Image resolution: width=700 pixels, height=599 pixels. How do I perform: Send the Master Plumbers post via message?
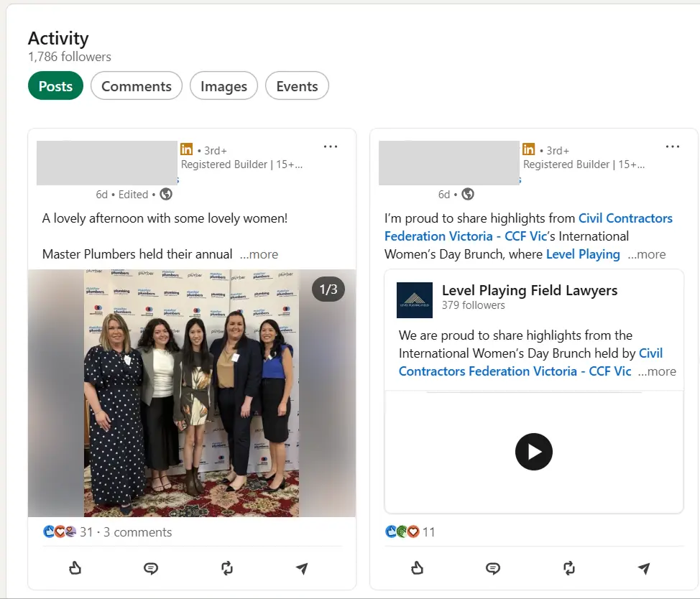pos(302,569)
